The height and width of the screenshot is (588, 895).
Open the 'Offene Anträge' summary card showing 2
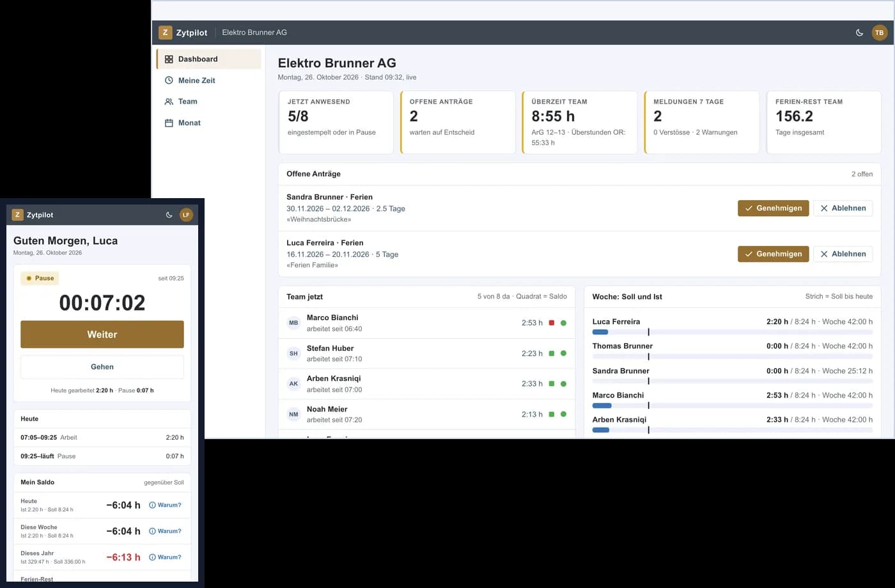pos(458,123)
